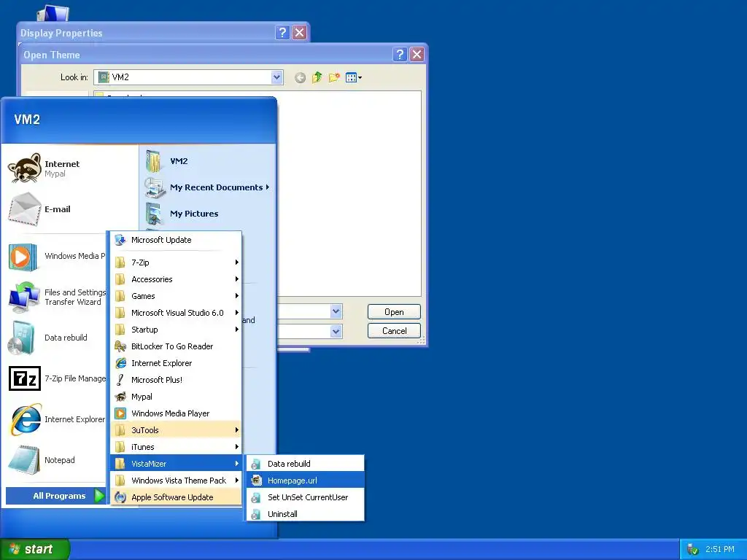Open the Look in dropdown

(276, 77)
